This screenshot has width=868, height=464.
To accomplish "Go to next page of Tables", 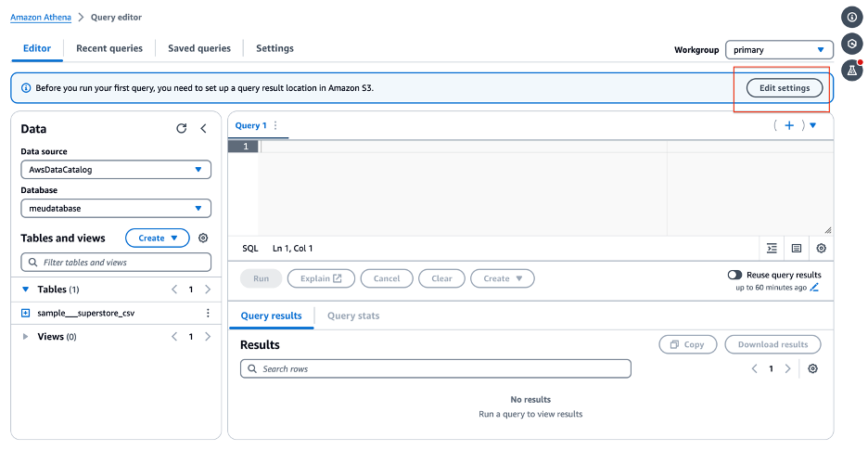I will click(x=208, y=289).
